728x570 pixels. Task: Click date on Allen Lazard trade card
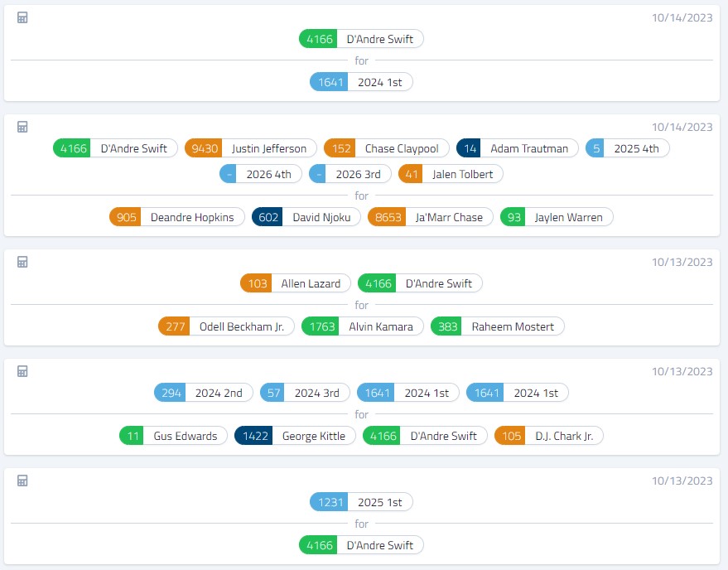pos(682,262)
